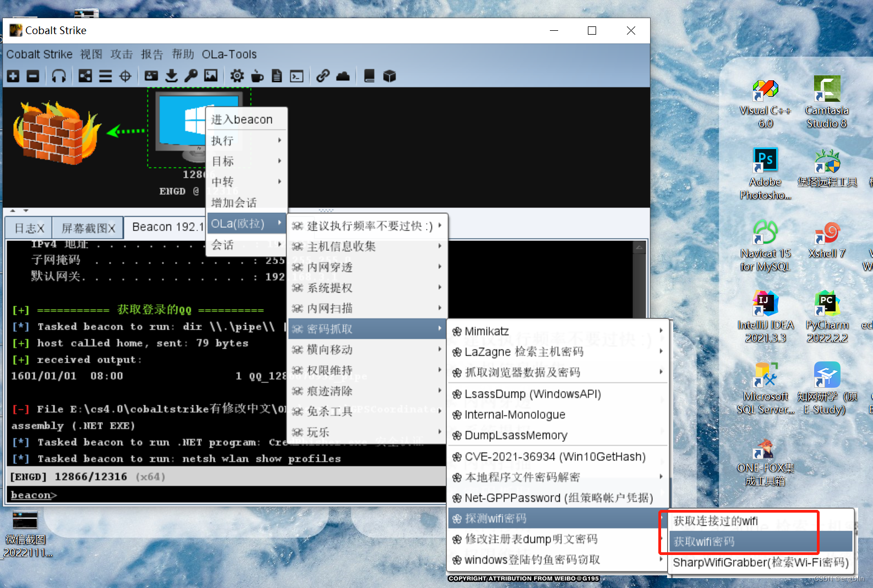Click the gear payload generator icon

[x=237, y=76]
